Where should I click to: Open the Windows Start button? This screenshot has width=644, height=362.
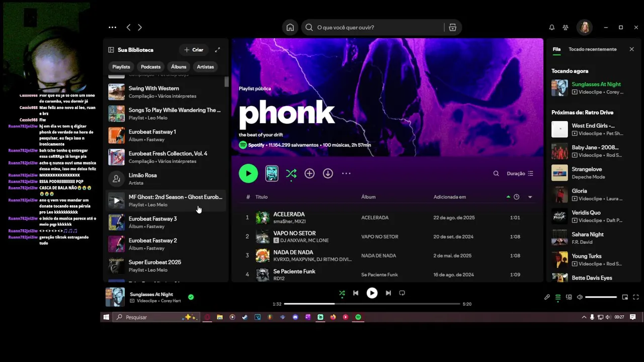[x=106, y=317]
